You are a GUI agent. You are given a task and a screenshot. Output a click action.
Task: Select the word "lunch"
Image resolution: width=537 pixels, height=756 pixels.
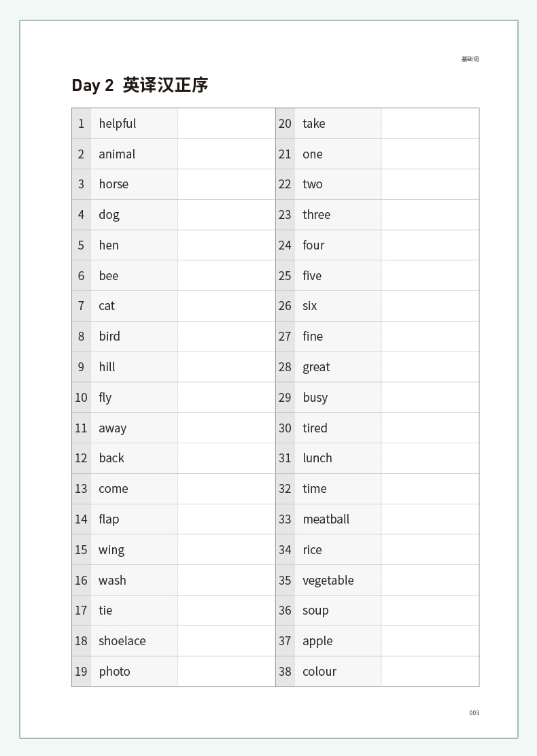click(x=317, y=458)
